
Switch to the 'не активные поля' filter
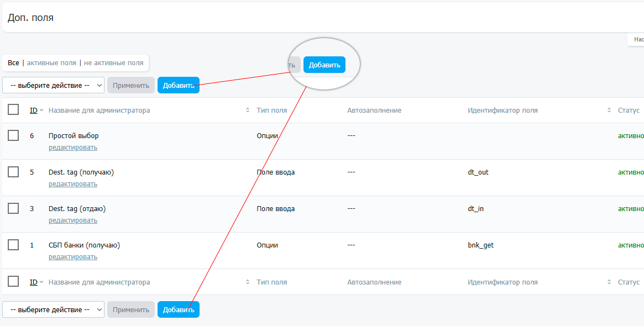[x=113, y=63]
